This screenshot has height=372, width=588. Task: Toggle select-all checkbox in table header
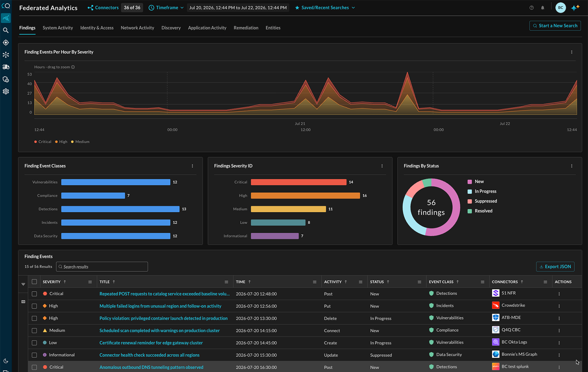pos(34,282)
